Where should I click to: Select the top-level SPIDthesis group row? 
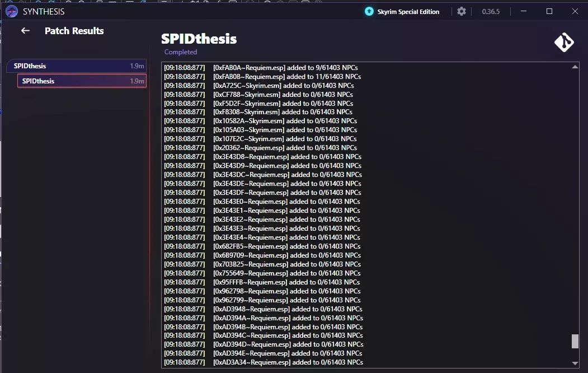click(x=76, y=66)
